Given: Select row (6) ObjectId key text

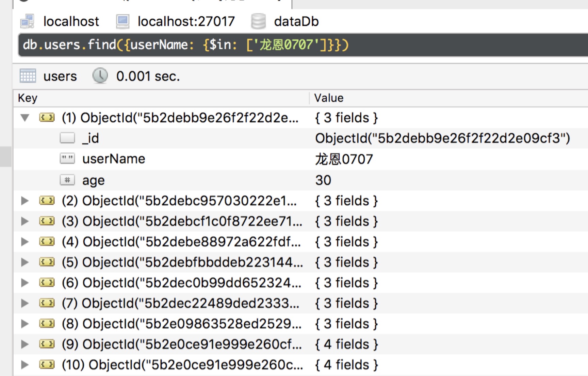Looking at the screenshot, I should (182, 283).
